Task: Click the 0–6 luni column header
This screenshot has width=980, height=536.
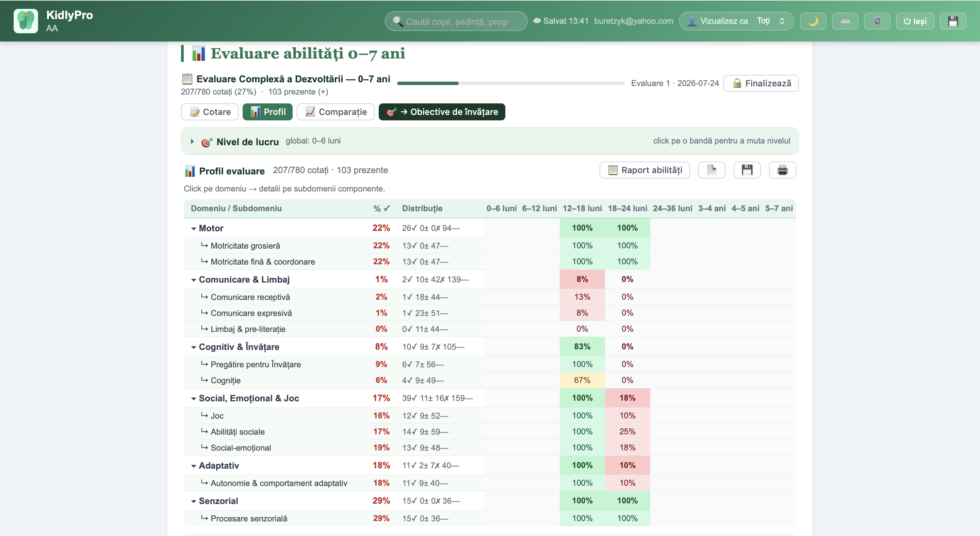Action: tap(502, 208)
